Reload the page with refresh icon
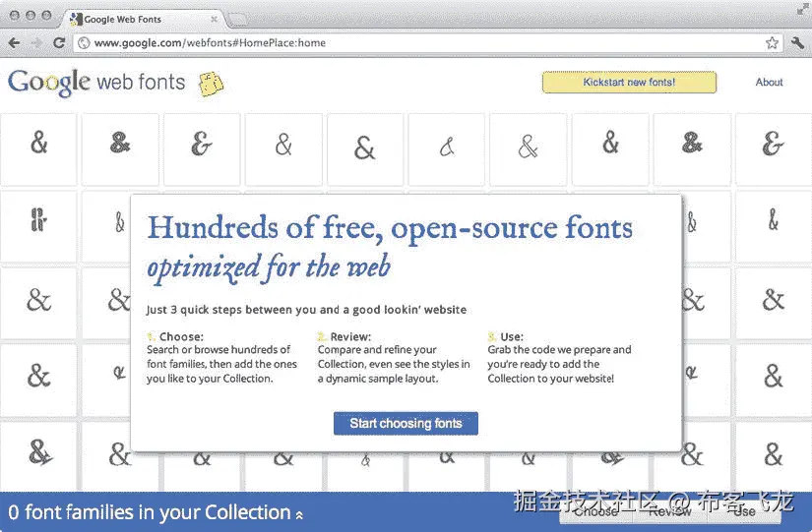Viewport: 812px width, 532px height. click(x=59, y=42)
